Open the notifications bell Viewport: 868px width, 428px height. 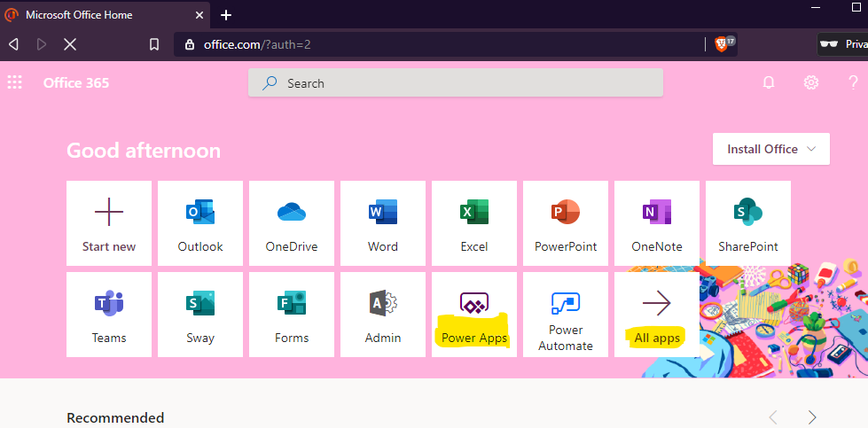pyautogui.click(x=769, y=83)
